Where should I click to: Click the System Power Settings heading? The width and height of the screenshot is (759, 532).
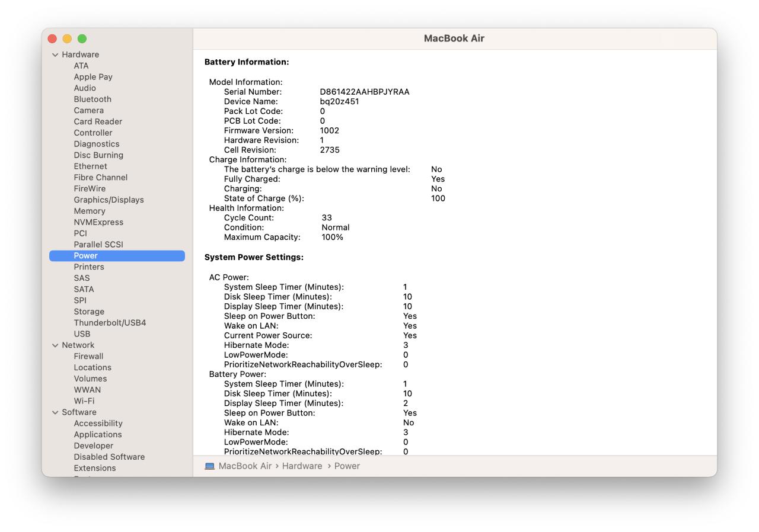coord(254,258)
